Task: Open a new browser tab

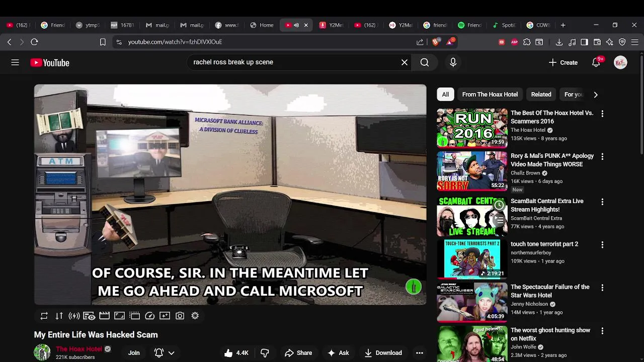Action: 563,25
